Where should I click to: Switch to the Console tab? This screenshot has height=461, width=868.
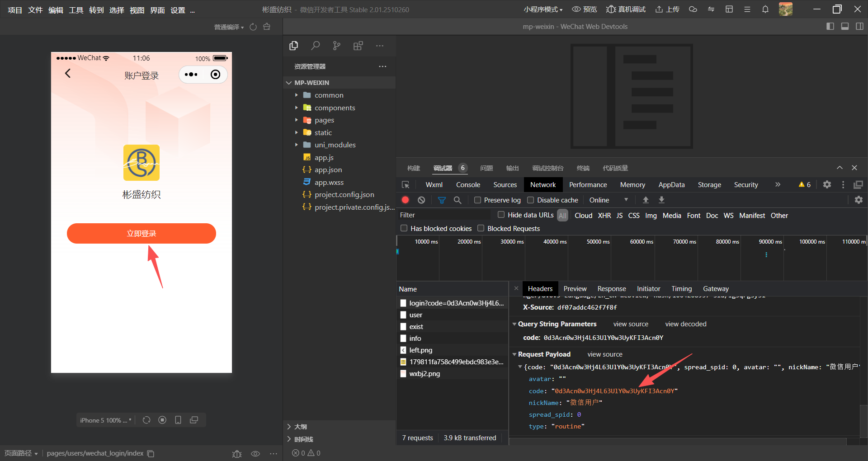coord(468,185)
